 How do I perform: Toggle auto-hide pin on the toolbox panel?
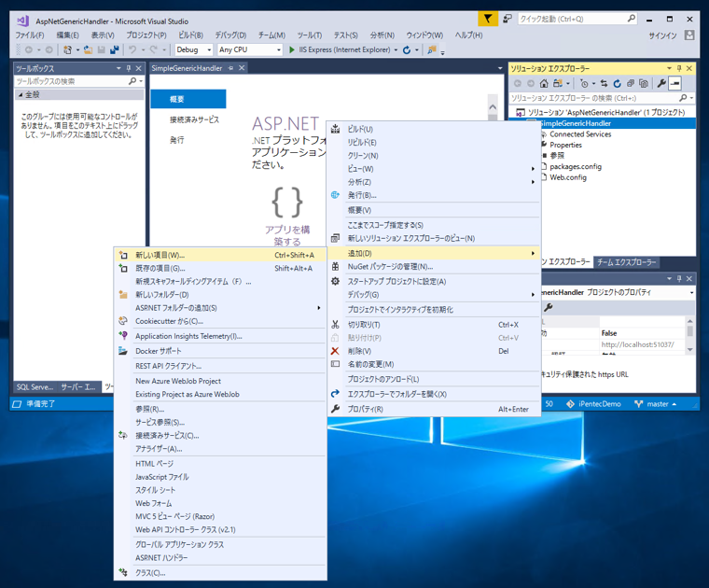pyautogui.click(x=130, y=68)
